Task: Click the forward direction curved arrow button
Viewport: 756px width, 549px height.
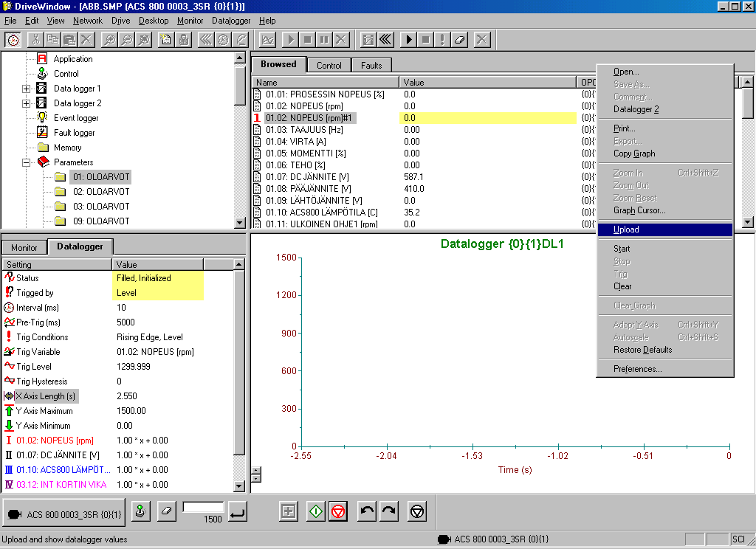Action: pyautogui.click(x=389, y=511)
